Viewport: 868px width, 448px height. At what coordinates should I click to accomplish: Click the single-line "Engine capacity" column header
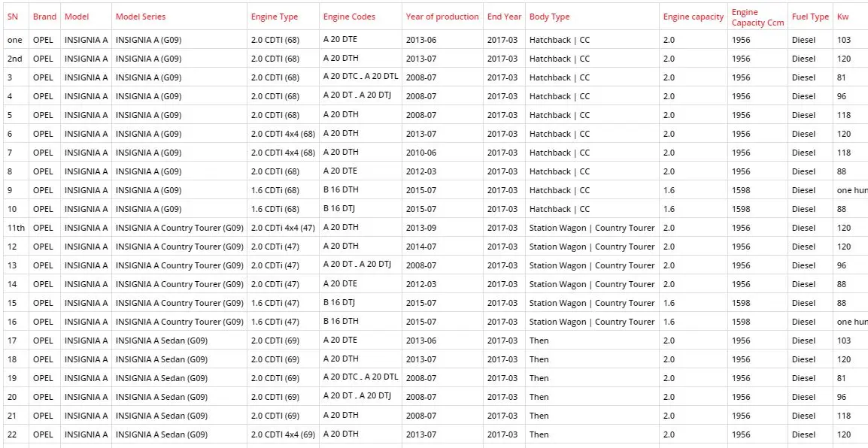coord(693,17)
